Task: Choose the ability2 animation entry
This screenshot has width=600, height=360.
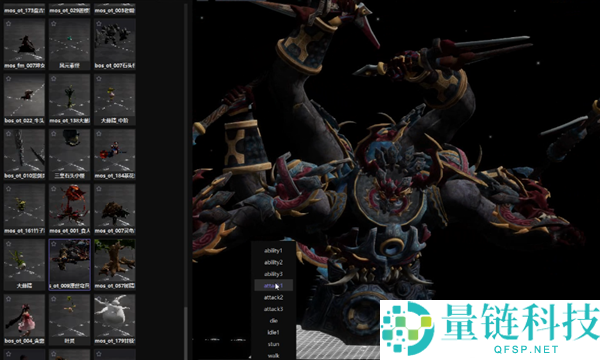Action: [273, 262]
